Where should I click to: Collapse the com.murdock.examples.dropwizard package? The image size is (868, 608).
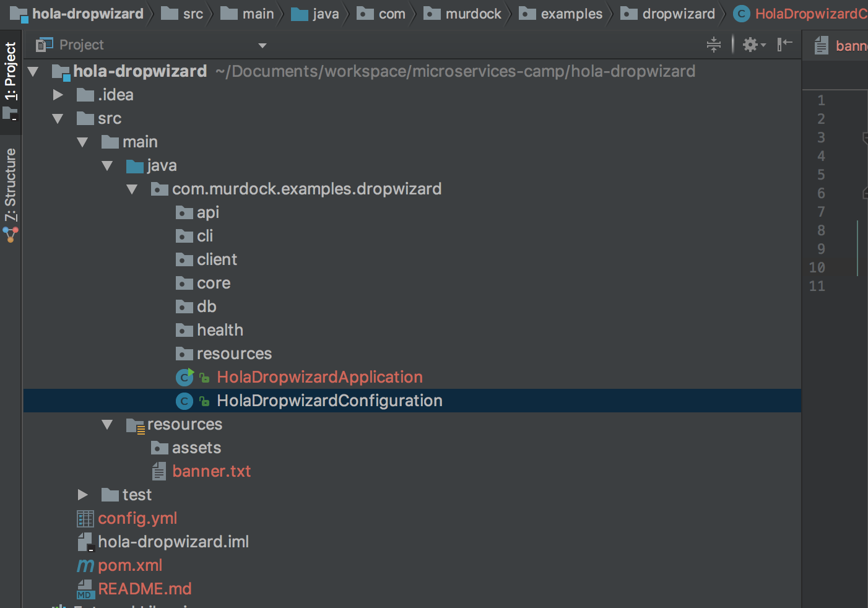point(132,189)
